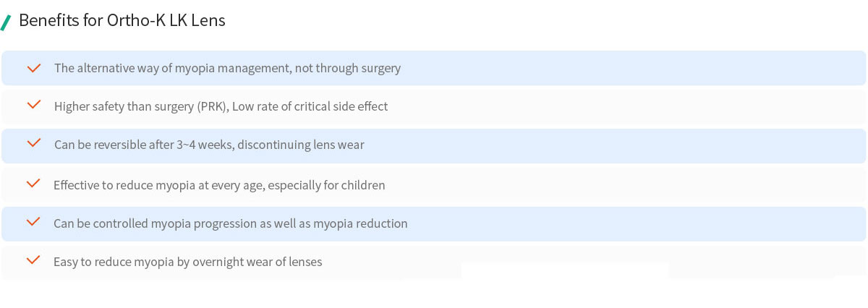Click the Benefits for Ortho-K LK Lens heading

point(122,21)
